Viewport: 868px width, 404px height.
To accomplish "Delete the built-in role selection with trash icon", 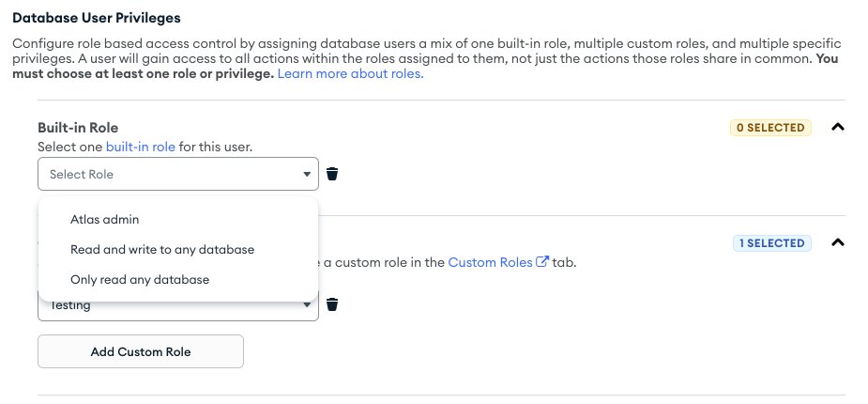I will point(332,174).
